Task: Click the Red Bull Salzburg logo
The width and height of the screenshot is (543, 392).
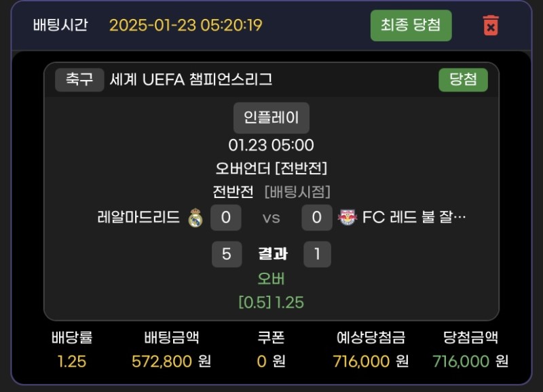Action: point(347,218)
